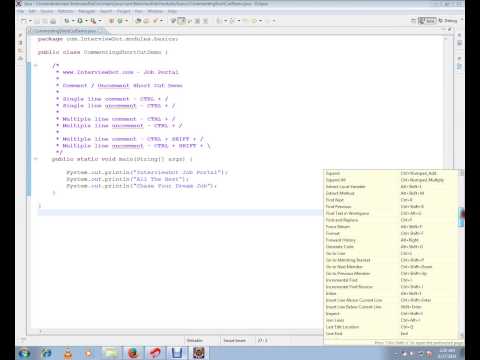Image resolution: width=480 pixels, height=360 pixels.
Task: Switch to the Debug perspective button
Action: [x=448, y=21]
